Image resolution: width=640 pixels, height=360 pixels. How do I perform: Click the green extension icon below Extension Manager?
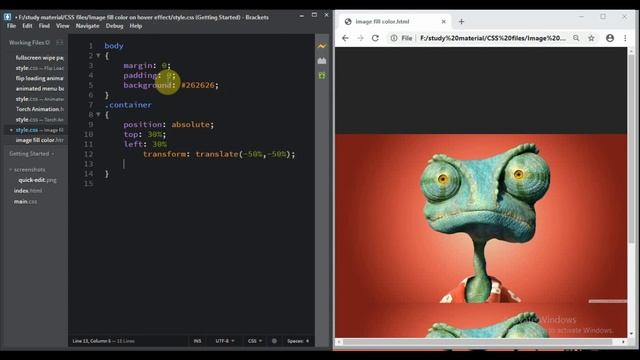point(322,76)
